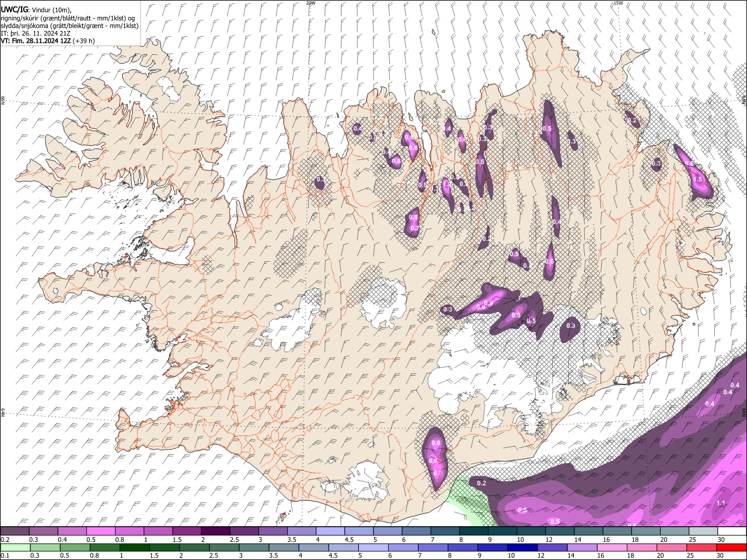Click the 'VT: Fim. 28.11.2024 12Z (+39 h)' line

48,41
